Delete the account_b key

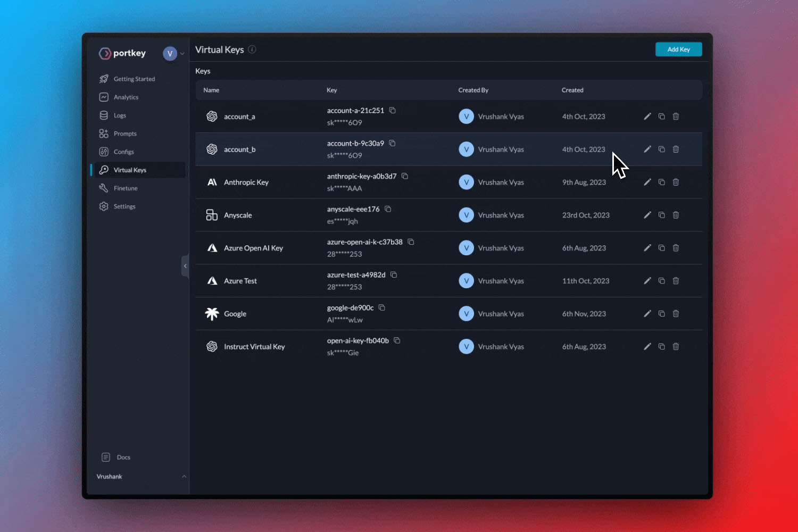[676, 149]
